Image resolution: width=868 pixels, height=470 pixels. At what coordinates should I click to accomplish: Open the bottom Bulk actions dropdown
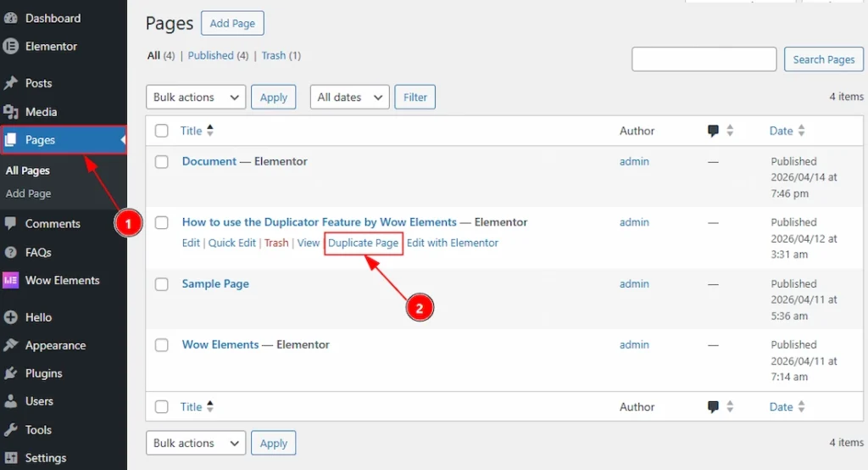tap(196, 443)
